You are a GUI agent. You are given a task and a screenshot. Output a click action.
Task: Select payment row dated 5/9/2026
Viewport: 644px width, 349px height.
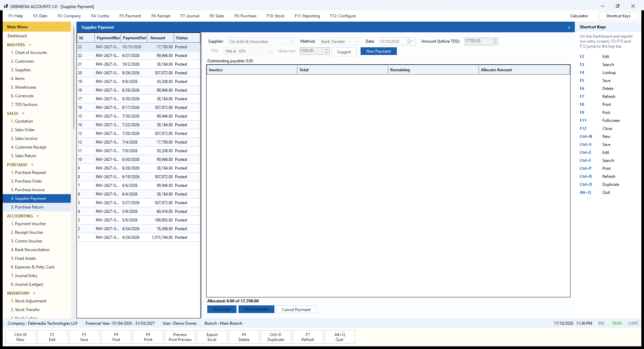(x=138, y=211)
